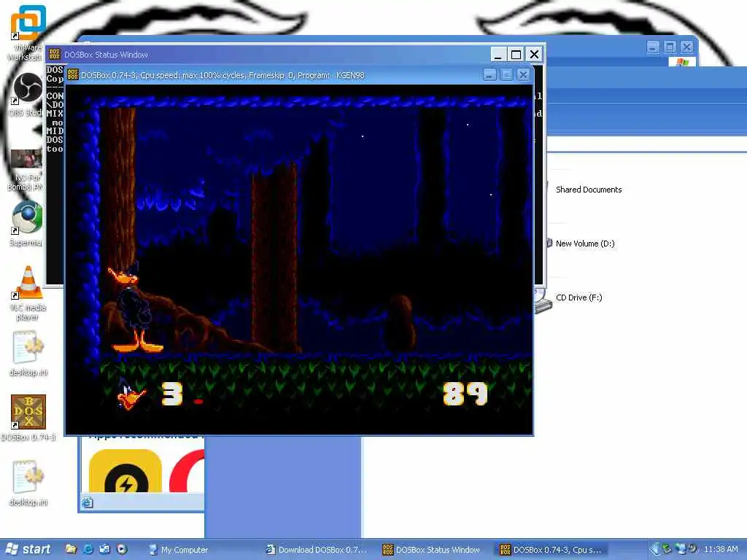747x560 pixels.
Task: Click the Daffy head lives icon in game HUD
Action: pyautogui.click(x=131, y=393)
